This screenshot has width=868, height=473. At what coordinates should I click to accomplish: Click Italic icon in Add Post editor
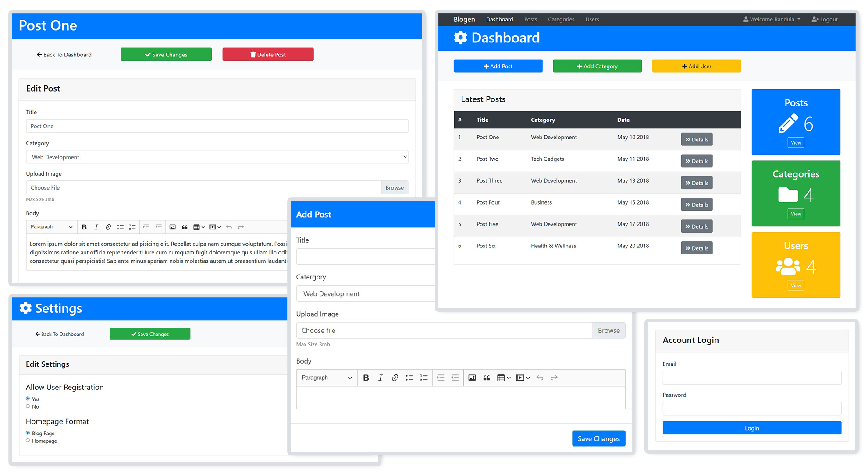380,378
